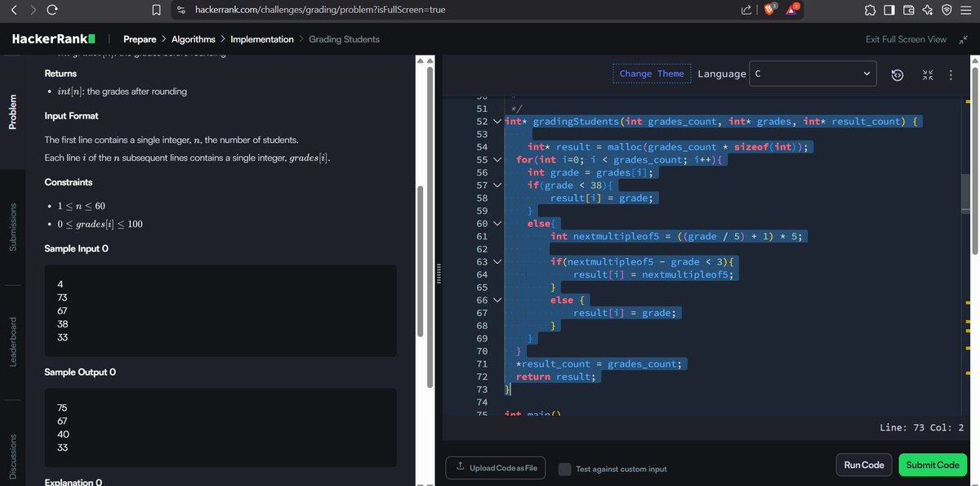Collapse code fold arrow at line 55
The width and height of the screenshot is (980, 486).
tap(497, 159)
